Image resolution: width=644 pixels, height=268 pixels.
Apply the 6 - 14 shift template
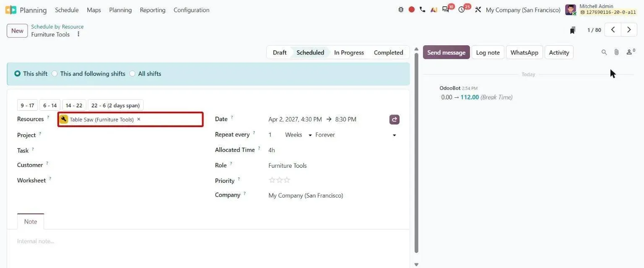(50, 105)
